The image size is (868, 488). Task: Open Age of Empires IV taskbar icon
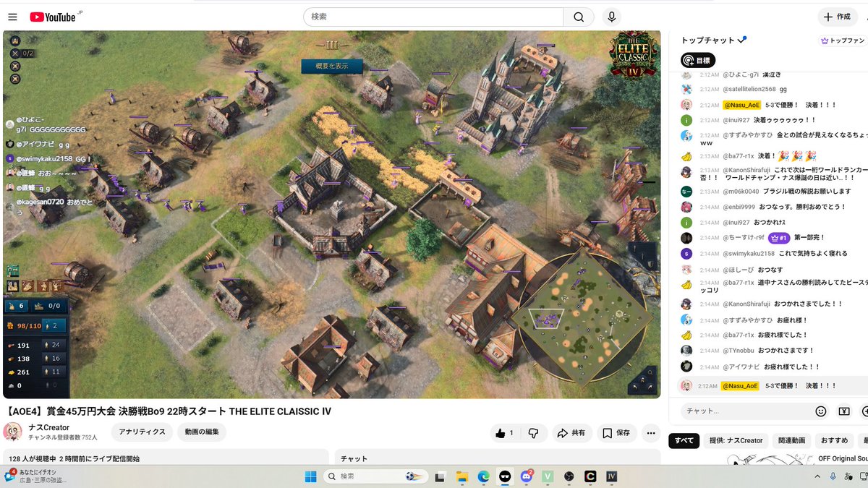pos(611,476)
